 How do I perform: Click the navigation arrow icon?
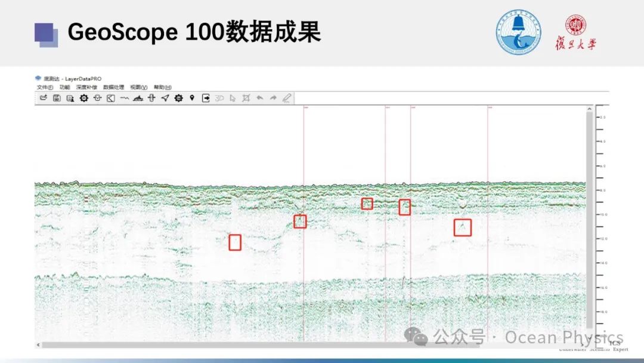click(165, 99)
